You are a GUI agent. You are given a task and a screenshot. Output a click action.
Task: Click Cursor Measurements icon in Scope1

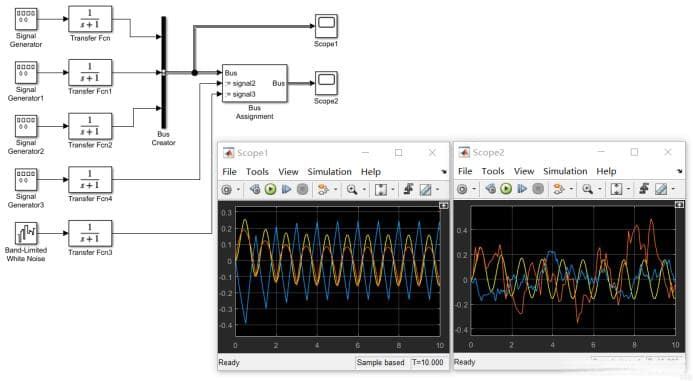425,190
